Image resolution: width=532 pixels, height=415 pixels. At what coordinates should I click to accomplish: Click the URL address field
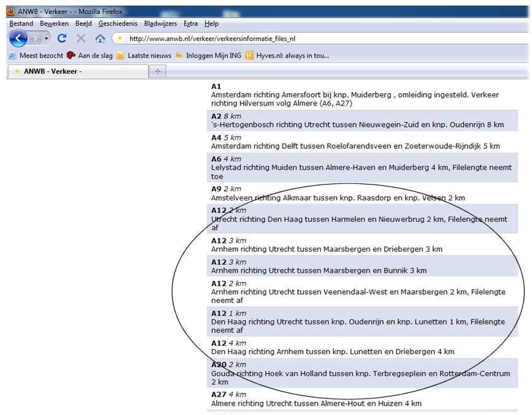(307, 39)
